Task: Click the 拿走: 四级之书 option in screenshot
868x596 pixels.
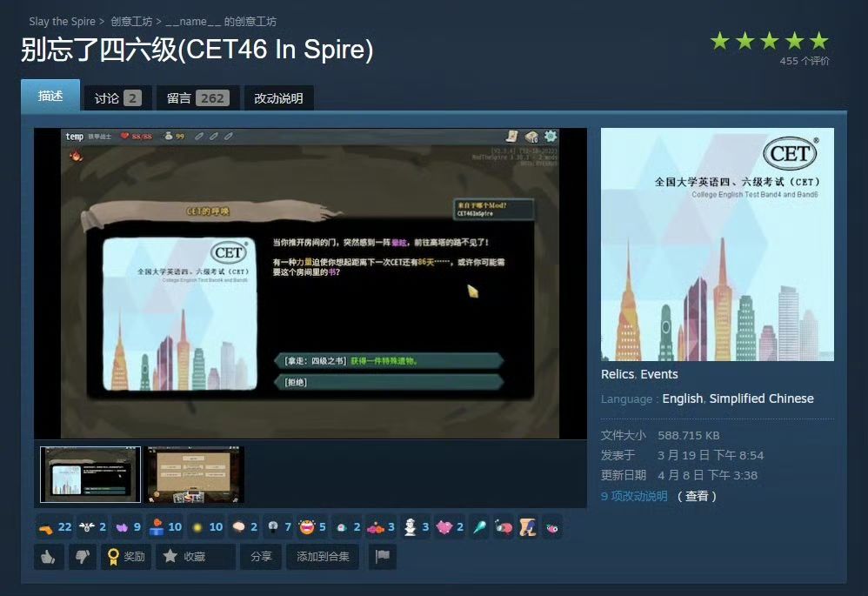Action: click(x=389, y=360)
